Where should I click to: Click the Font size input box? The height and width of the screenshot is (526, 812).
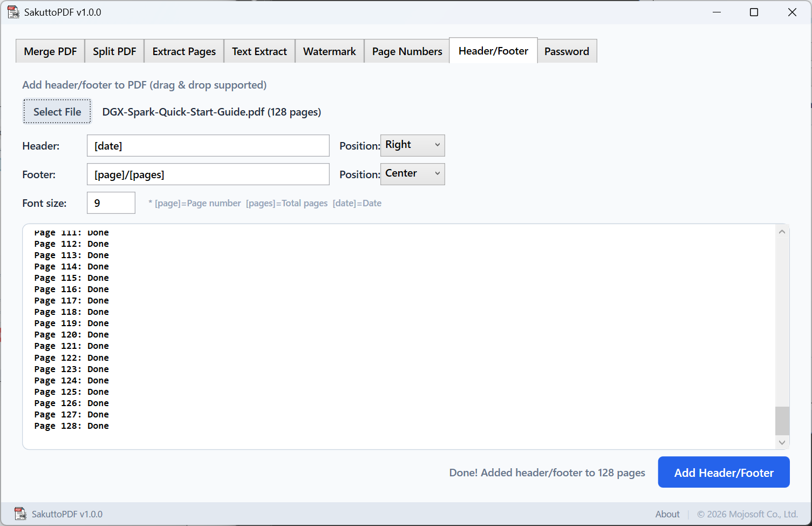(x=111, y=203)
